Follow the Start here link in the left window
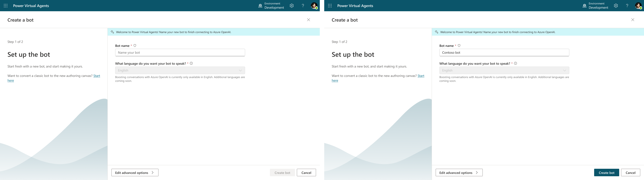644x180 pixels. 96,76
